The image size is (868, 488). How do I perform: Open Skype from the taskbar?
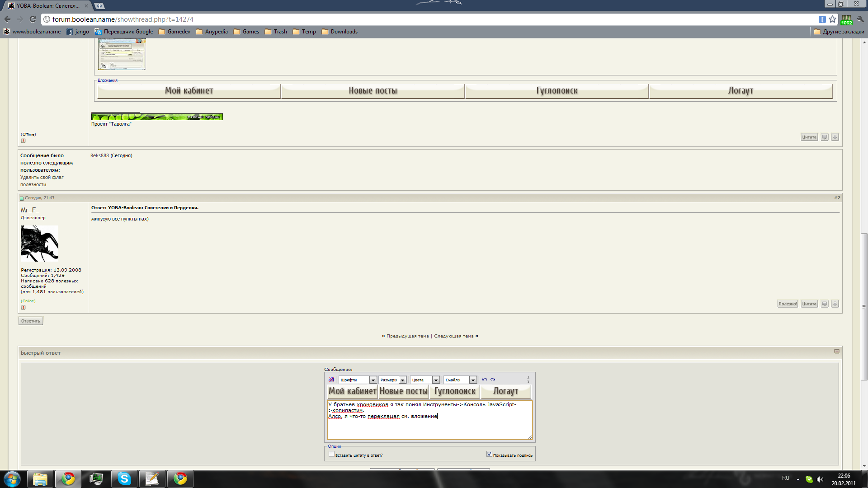[x=124, y=479]
